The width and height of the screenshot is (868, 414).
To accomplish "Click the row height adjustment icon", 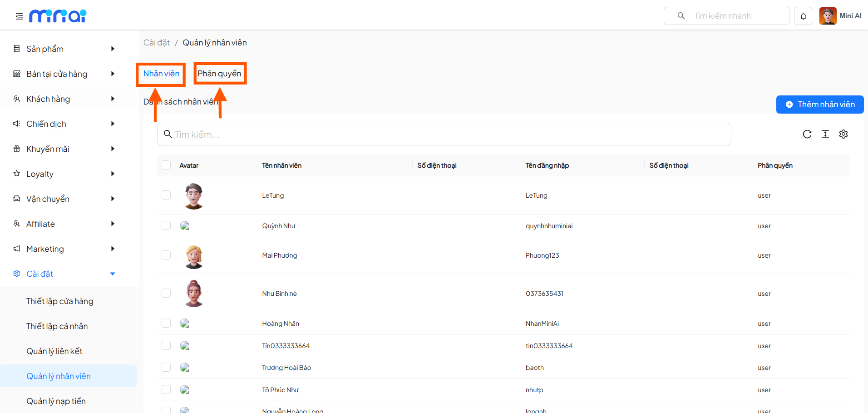I will click(825, 134).
